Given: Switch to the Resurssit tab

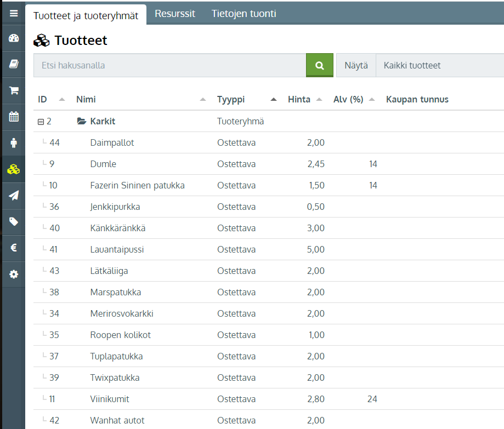Looking at the screenshot, I should pyautogui.click(x=175, y=14).
